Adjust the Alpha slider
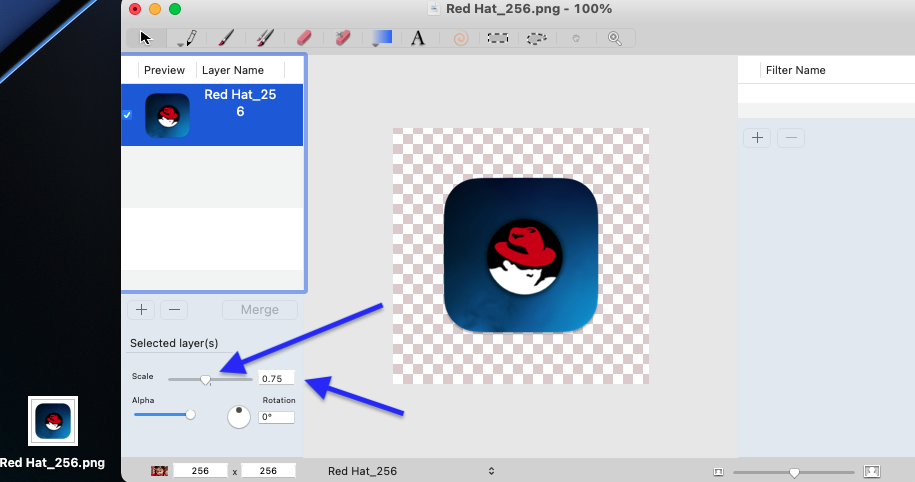915x482 pixels. point(190,415)
